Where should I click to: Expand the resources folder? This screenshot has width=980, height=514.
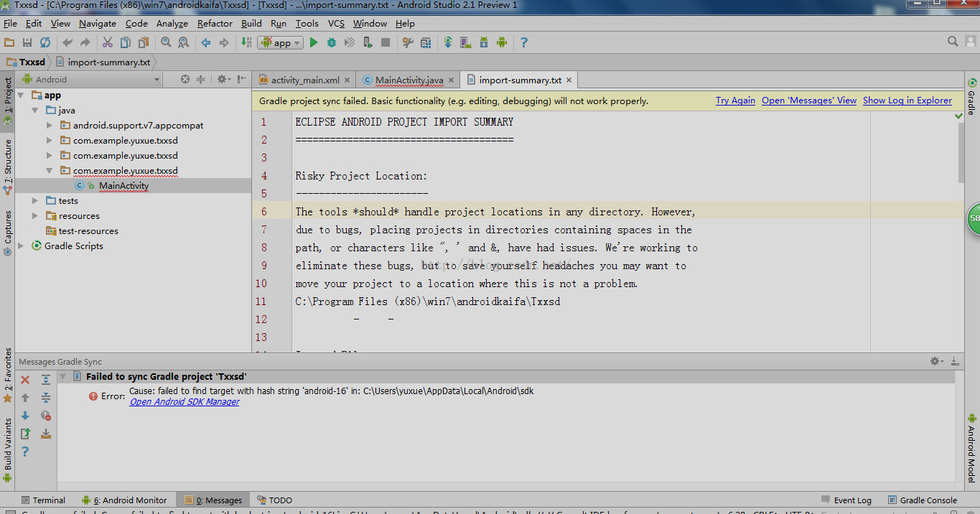click(x=35, y=216)
